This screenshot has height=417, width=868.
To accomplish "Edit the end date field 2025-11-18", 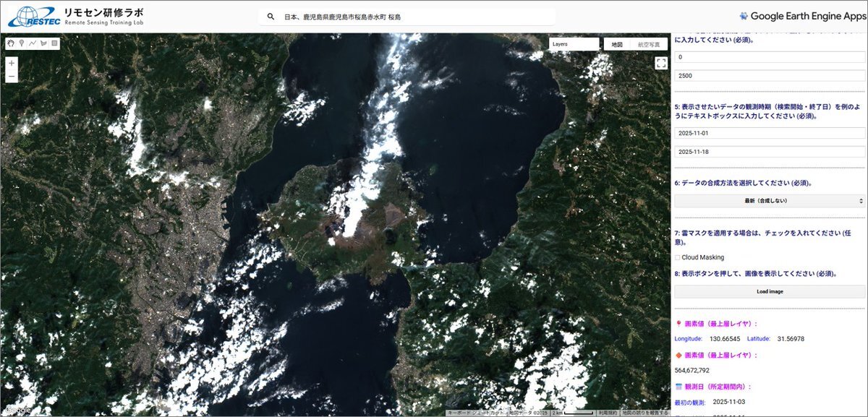I will coord(770,152).
